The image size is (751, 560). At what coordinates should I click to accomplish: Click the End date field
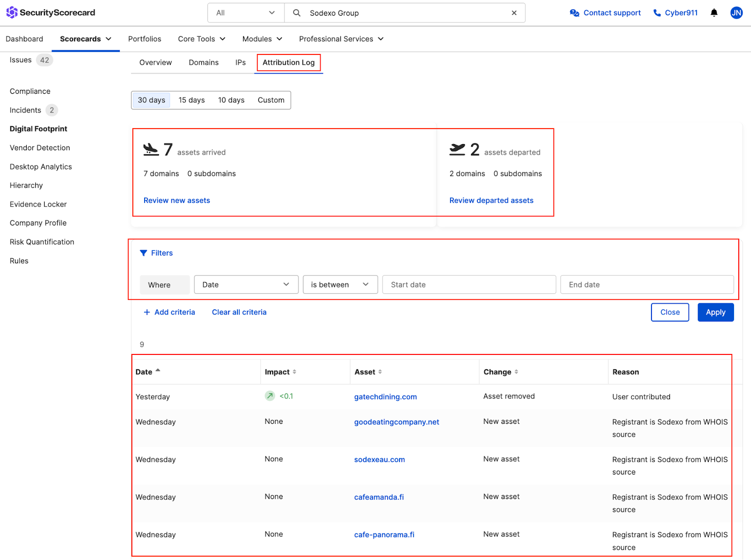pos(647,284)
